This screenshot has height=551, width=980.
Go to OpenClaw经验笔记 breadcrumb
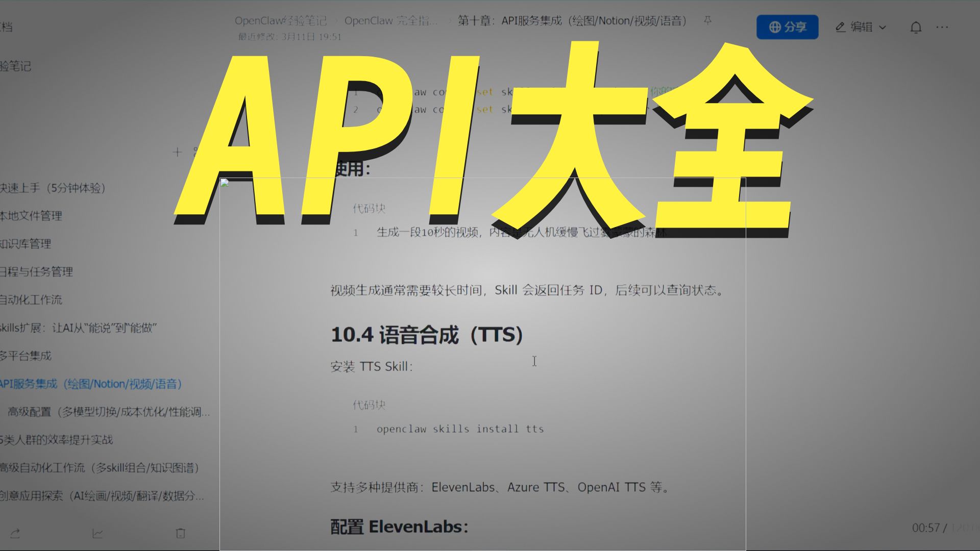(280, 21)
